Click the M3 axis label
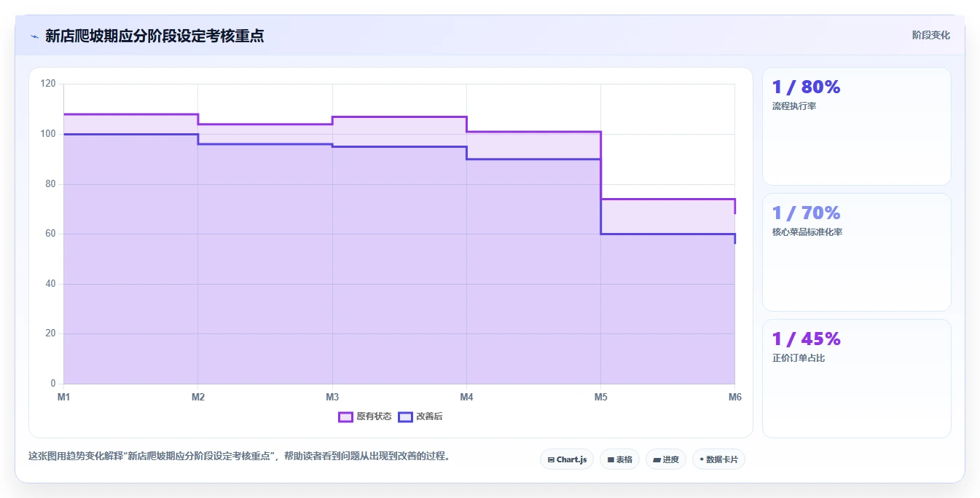The height and width of the screenshot is (498, 980). (x=332, y=397)
